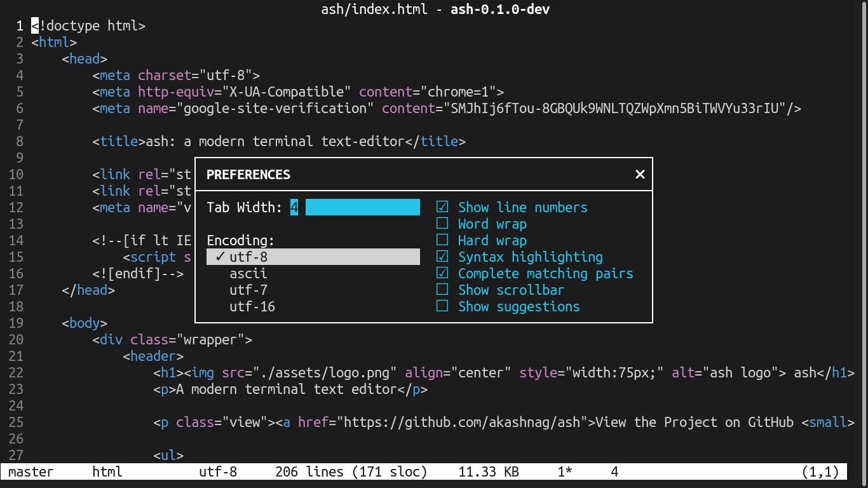Pick utf-16 as the encoding
Image resolution: width=868 pixels, height=488 pixels.
[251, 306]
